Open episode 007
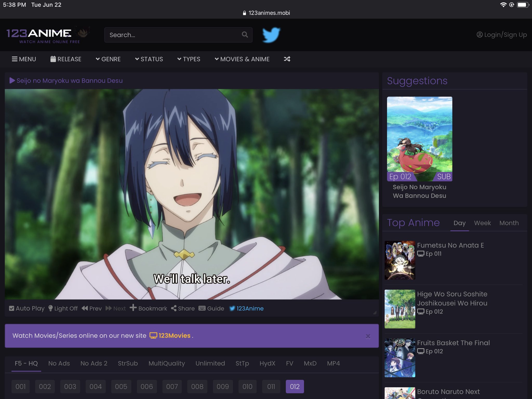The height and width of the screenshot is (399, 532). click(x=172, y=387)
